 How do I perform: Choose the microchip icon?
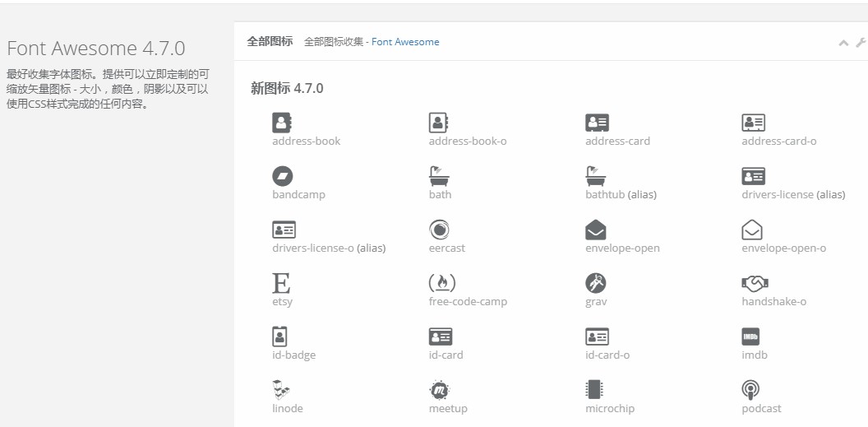(594, 390)
